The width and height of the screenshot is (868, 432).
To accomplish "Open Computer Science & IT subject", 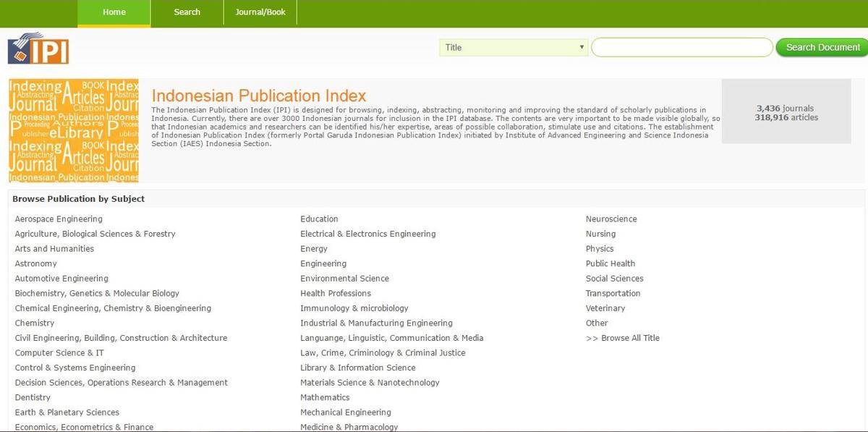I will [59, 353].
